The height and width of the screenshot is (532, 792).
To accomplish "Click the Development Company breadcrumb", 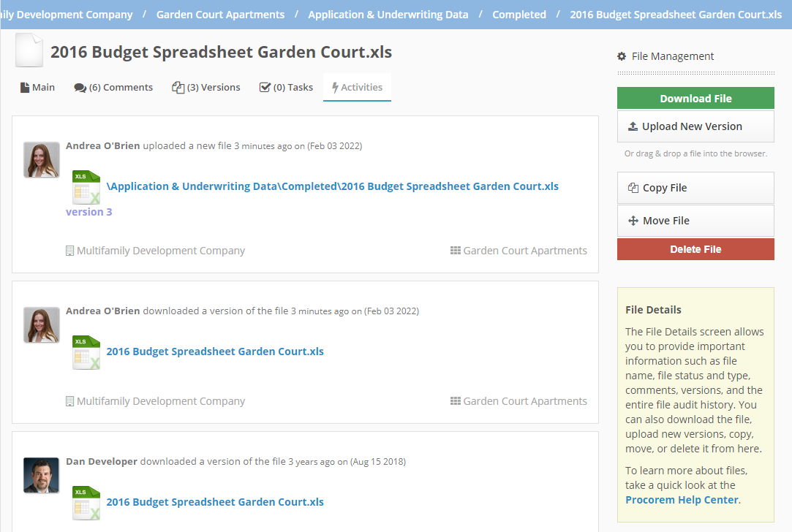I will tap(67, 15).
